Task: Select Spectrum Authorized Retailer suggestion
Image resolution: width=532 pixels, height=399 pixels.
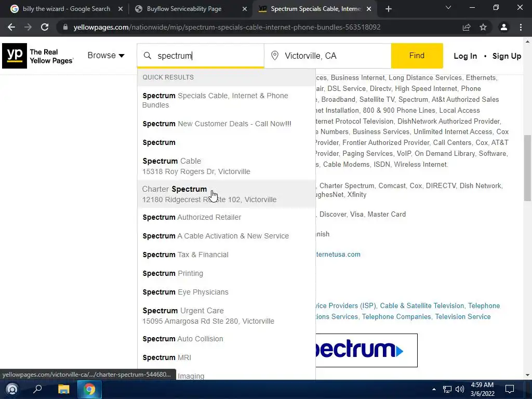Action: click(x=227, y=217)
